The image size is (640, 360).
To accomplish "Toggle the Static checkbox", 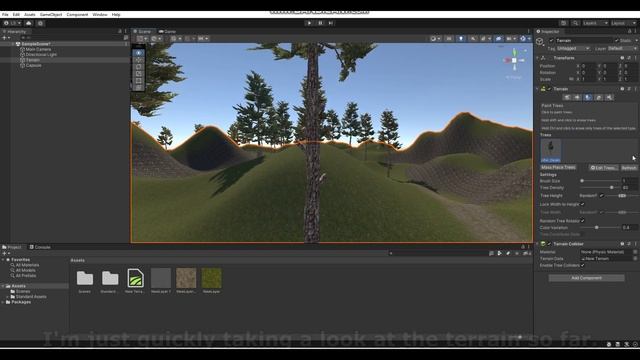I will [x=616, y=40].
